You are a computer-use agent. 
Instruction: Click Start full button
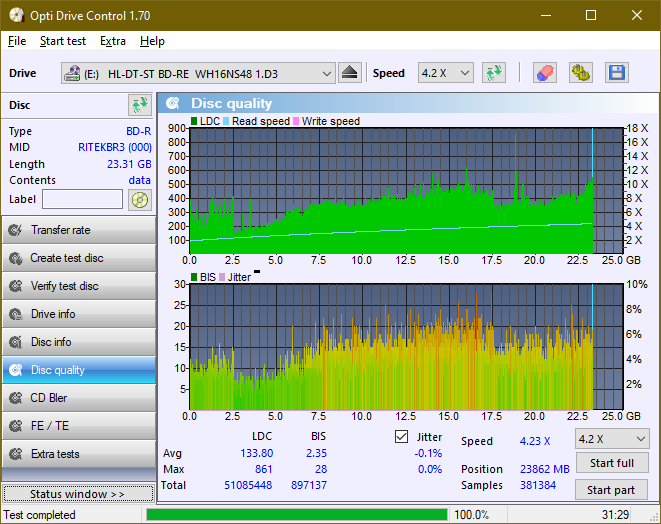click(612, 463)
